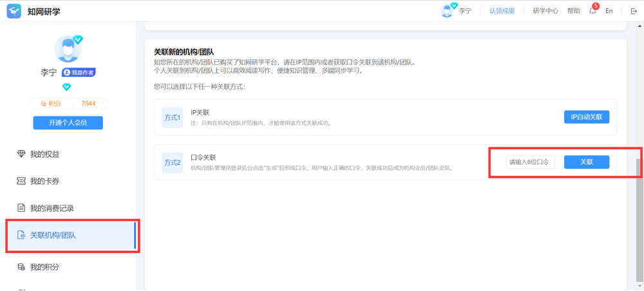
Task: Click the blue 关联 button
Action: click(x=587, y=162)
